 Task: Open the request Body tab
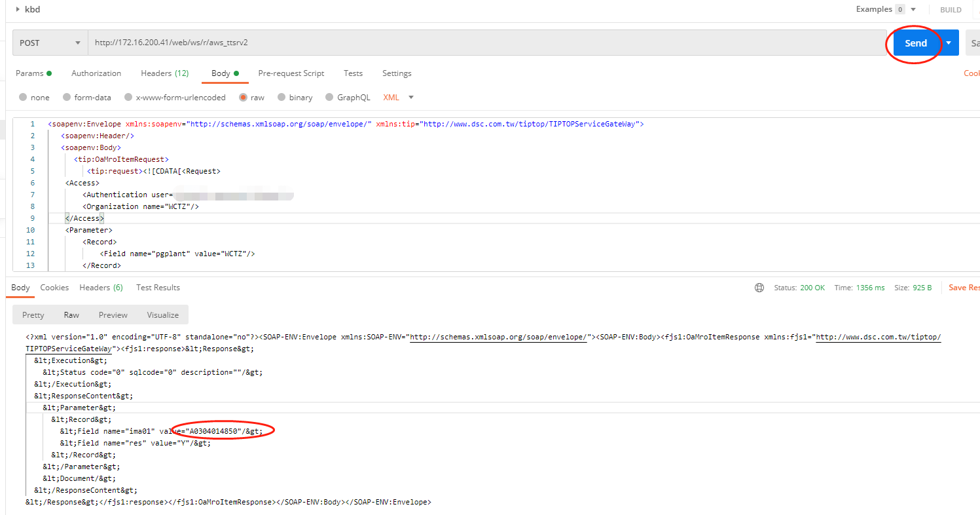tap(225, 73)
